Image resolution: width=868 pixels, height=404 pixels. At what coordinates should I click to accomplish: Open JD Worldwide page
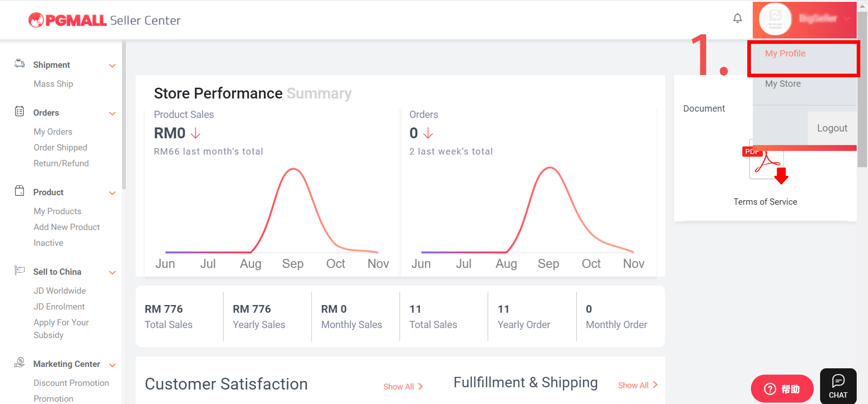pyautogui.click(x=60, y=291)
